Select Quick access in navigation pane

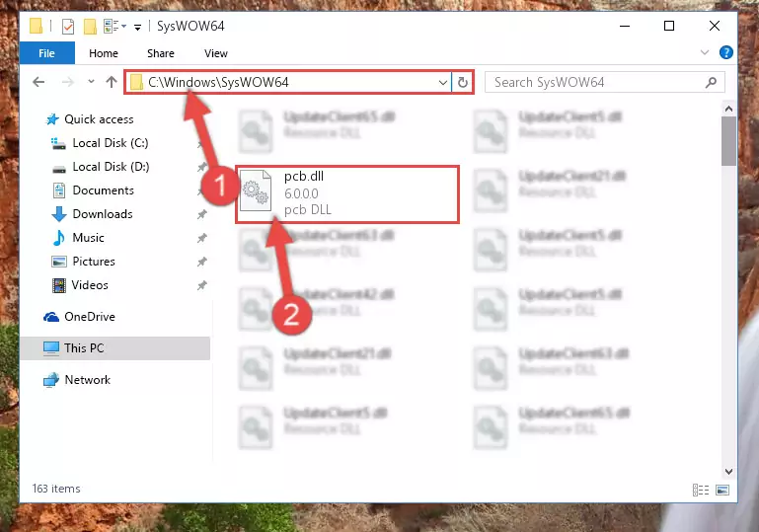90,119
